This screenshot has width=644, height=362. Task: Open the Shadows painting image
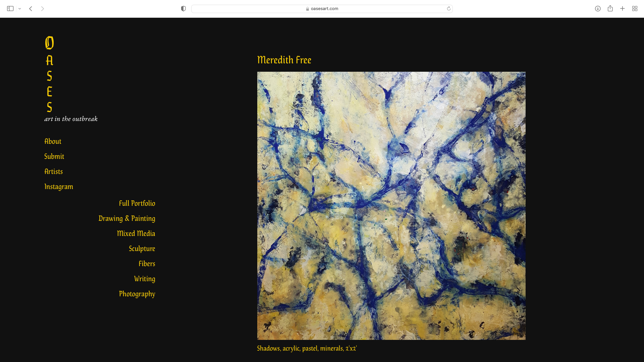point(391,205)
